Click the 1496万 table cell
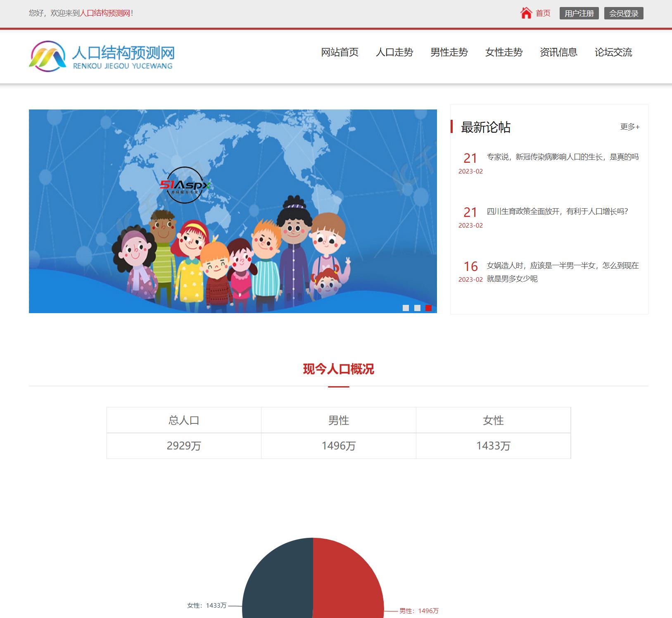The height and width of the screenshot is (618, 672). click(339, 446)
